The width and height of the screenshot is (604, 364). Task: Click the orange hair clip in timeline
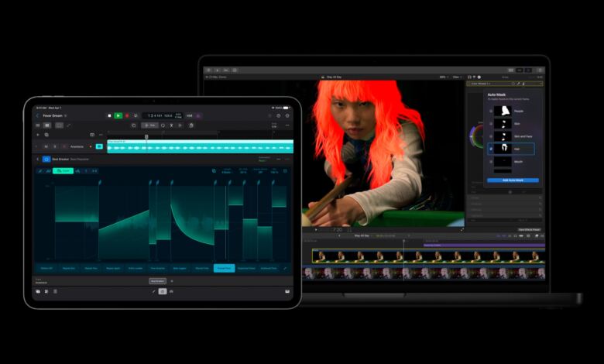(x=428, y=256)
